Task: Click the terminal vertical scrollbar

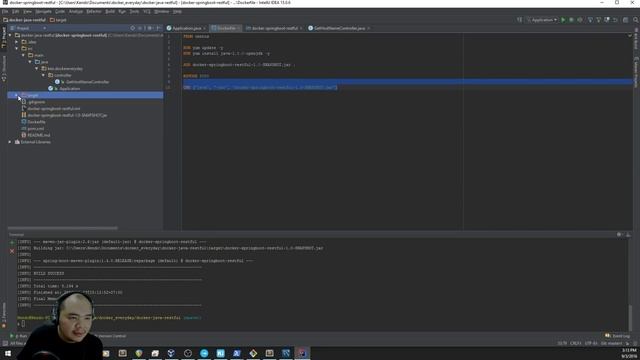Action: pyautogui.click(x=630, y=318)
